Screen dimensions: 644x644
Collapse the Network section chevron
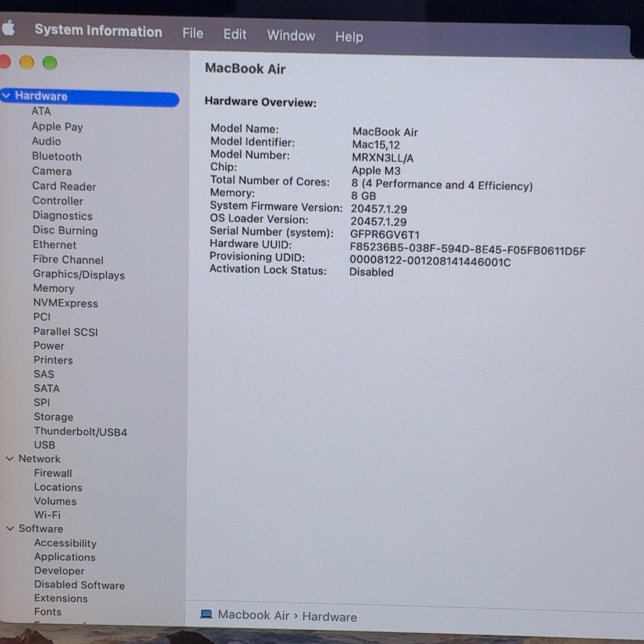10,459
